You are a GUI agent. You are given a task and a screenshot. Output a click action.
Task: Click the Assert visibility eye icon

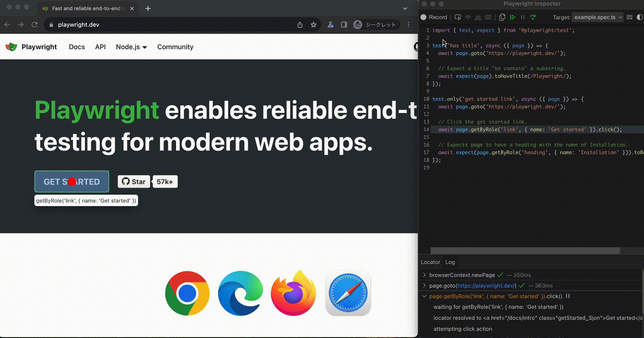tap(468, 17)
